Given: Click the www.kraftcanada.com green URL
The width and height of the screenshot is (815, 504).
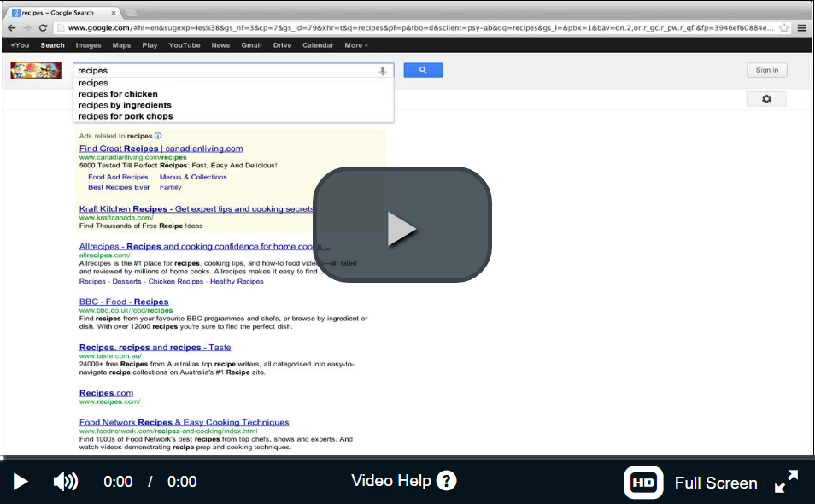Looking at the screenshot, I should (116, 218).
